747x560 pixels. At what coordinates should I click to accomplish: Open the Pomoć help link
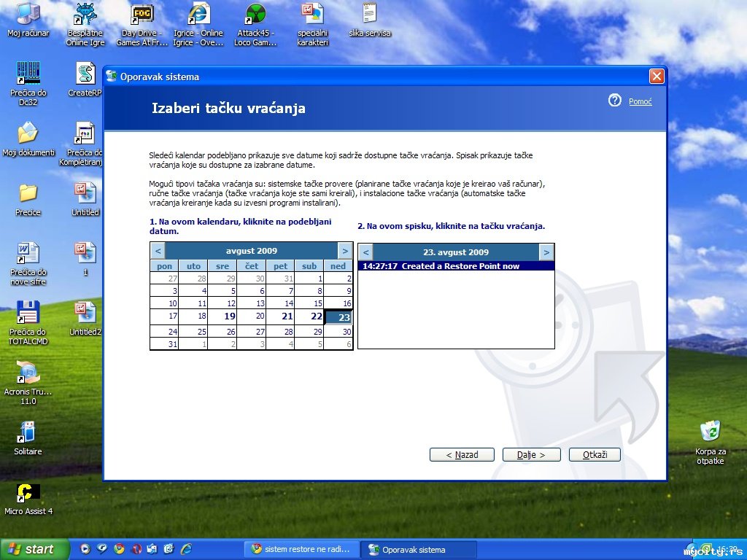pos(640,101)
